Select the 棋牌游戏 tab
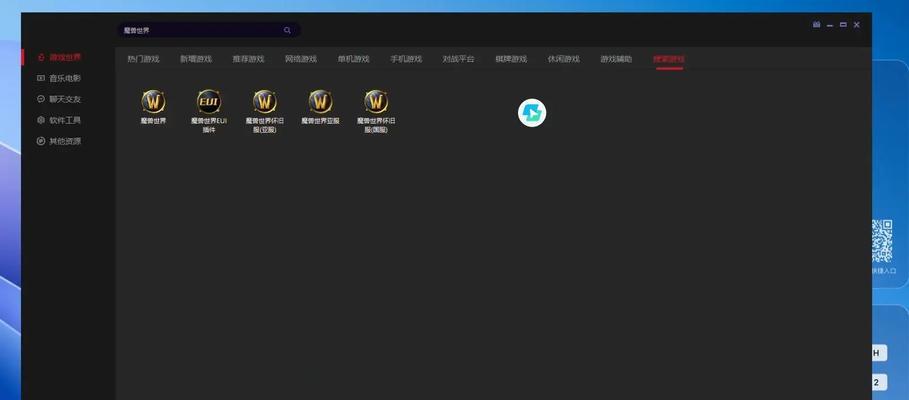 (511, 59)
